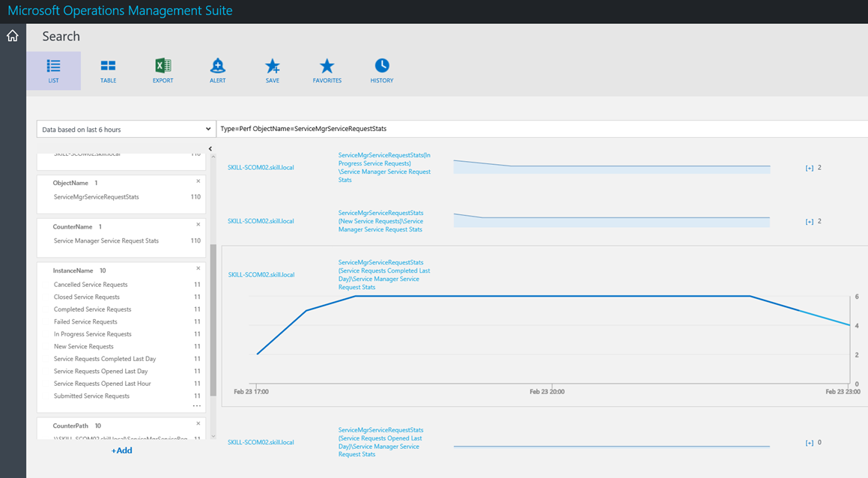
Task: Remove the CounterName filter group
Action: 198,224
